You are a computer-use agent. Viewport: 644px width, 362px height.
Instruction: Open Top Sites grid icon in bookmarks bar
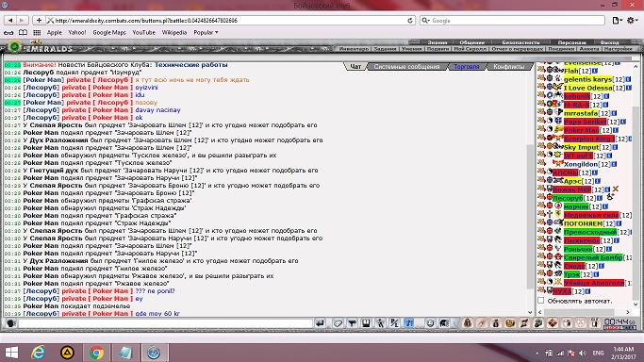tap(37, 32)
